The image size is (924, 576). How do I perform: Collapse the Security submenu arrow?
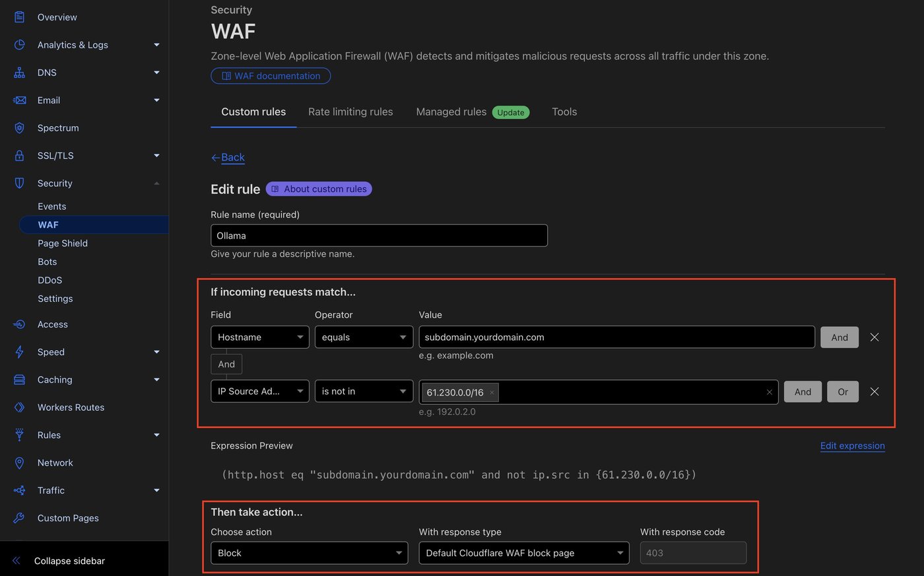[156, 183]
